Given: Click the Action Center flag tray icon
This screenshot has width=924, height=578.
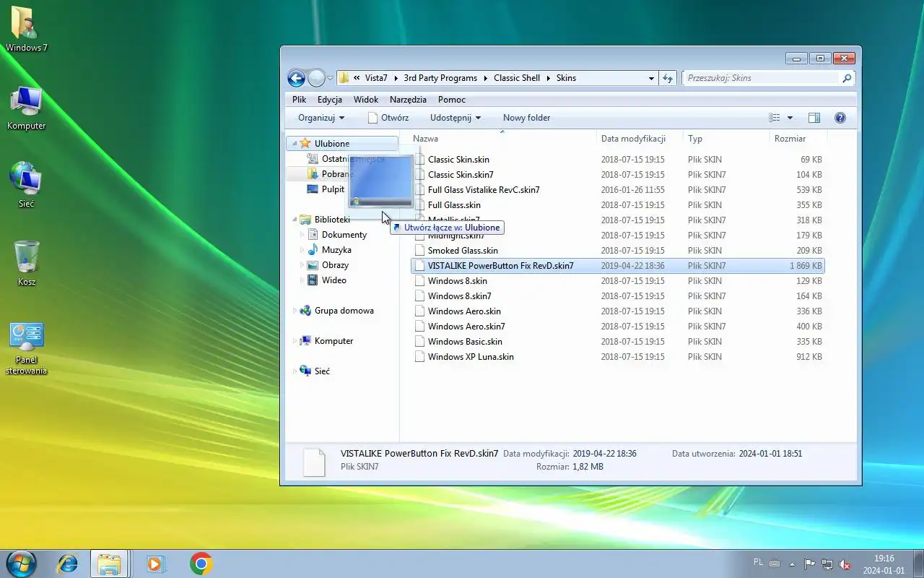Looking at the screenshot, I should point(809,564).
